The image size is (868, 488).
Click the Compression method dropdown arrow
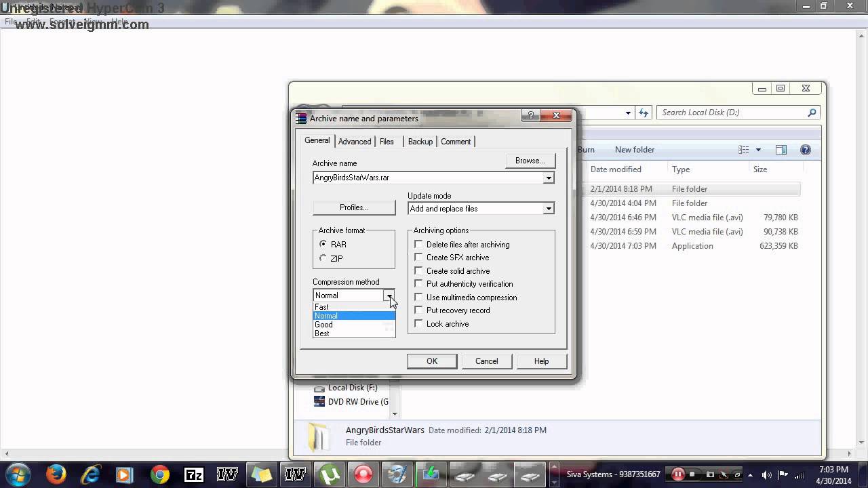(389, 296)
